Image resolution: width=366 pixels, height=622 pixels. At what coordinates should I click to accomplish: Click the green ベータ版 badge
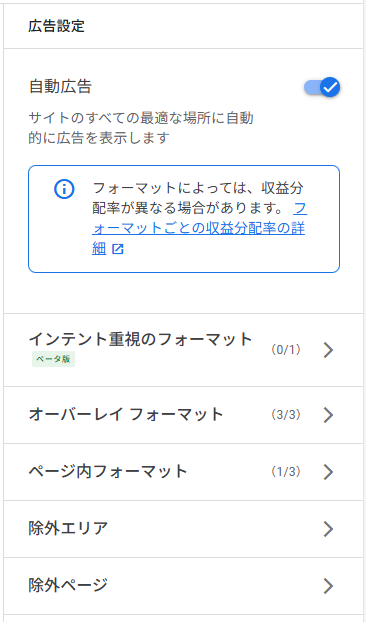pos(54,359)
